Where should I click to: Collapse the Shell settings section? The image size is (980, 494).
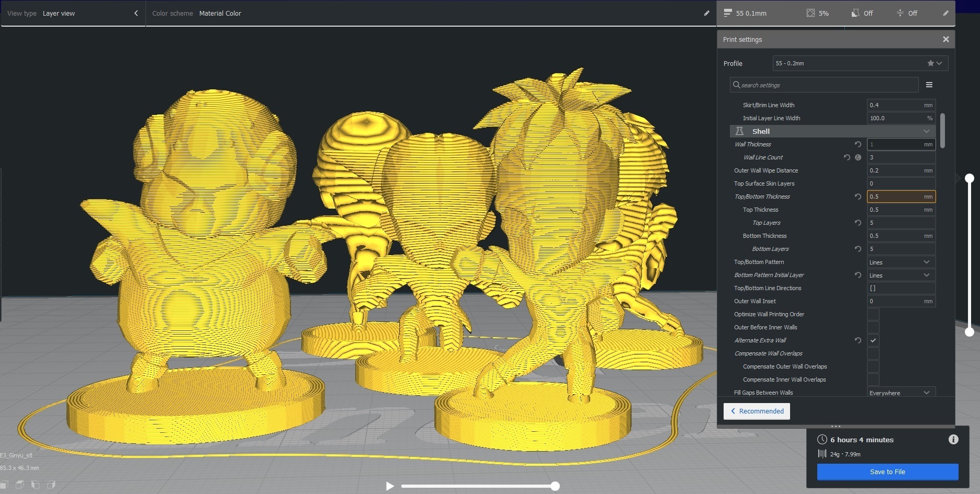coord(927,131)
